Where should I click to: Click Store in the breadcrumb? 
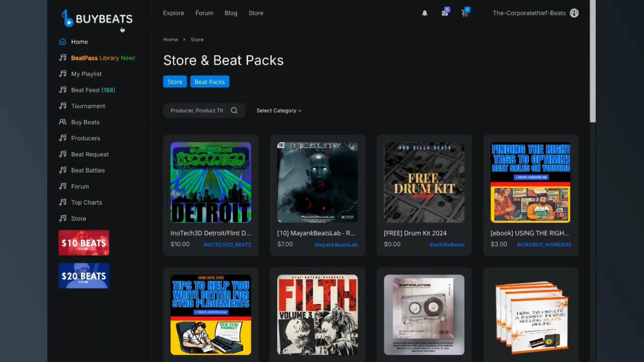tap(197, 40)
